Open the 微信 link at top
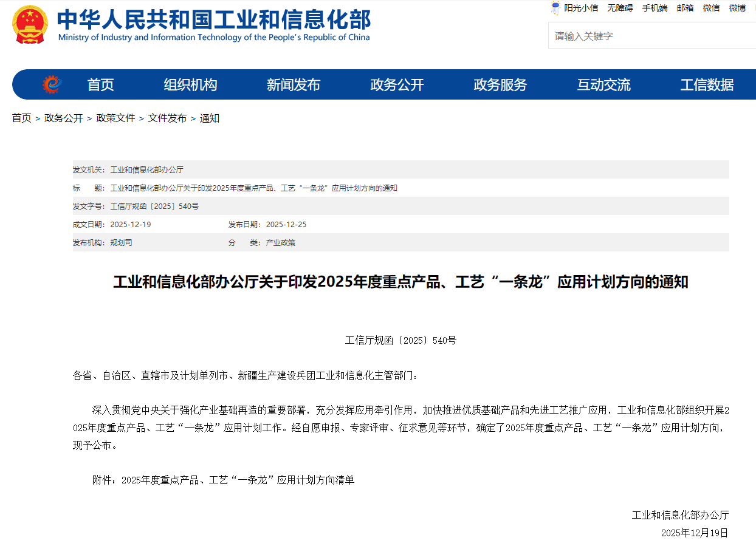The image size is (756, 549). click(x=711, y=8)
